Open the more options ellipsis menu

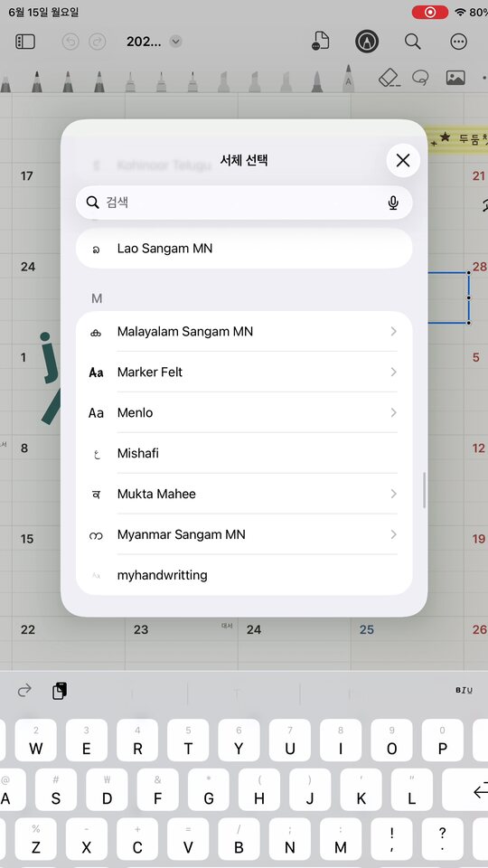(x=459, y=42)
